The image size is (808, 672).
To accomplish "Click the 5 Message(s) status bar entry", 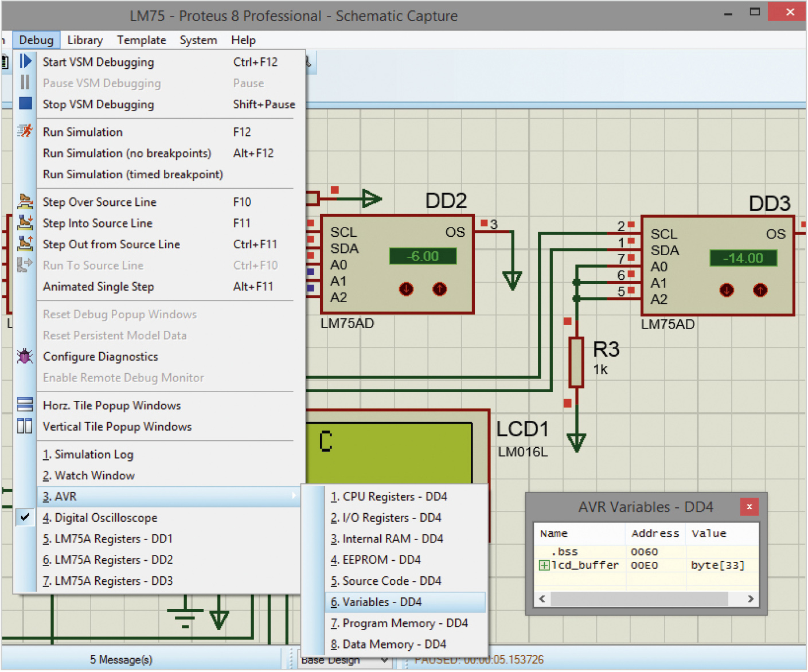I will pyautogui.click(x=121, y=660).
